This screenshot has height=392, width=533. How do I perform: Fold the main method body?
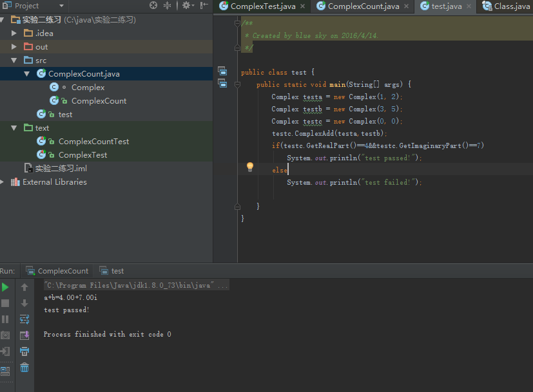237,84
